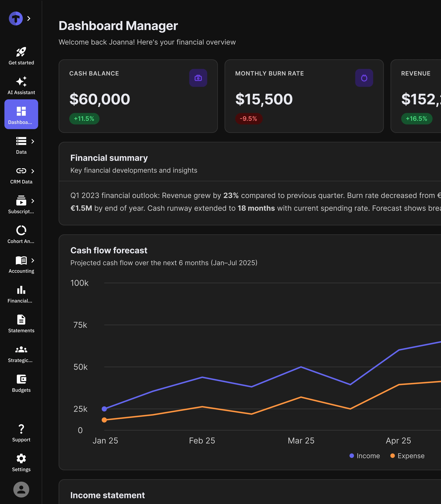Screen dimensions: 441x504
Task: Click the Budgets menu label
Action: coord(21,390)
